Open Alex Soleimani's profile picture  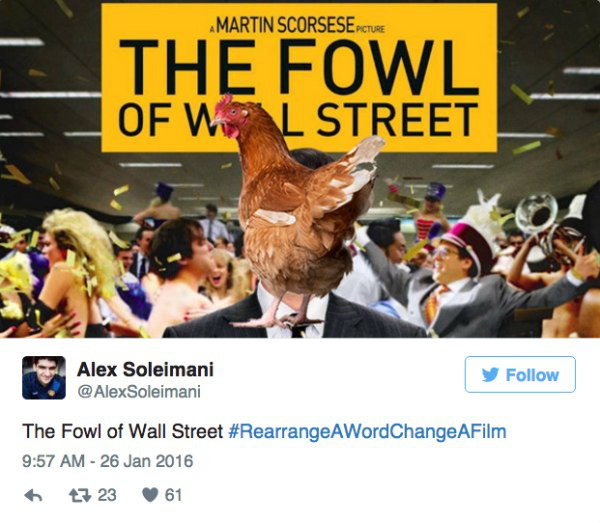[x=44, y=378]
